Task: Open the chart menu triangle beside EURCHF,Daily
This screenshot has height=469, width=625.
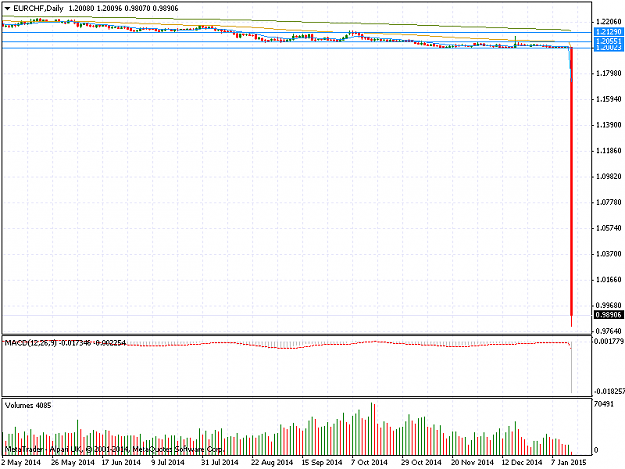Action: (7, 8)
